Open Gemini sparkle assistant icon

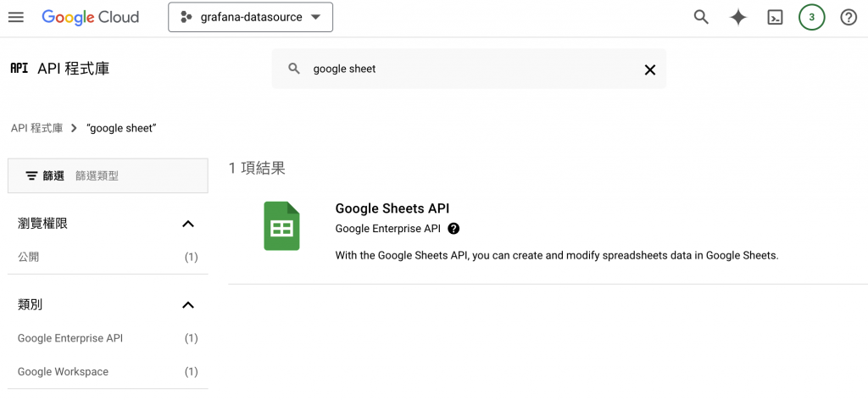738,18
